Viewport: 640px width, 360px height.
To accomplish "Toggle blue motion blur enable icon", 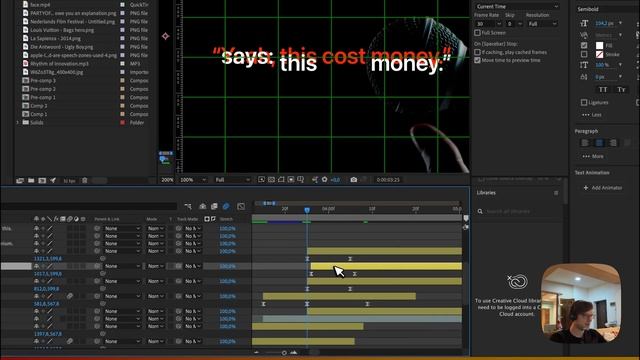I will (x=226, y=207).
